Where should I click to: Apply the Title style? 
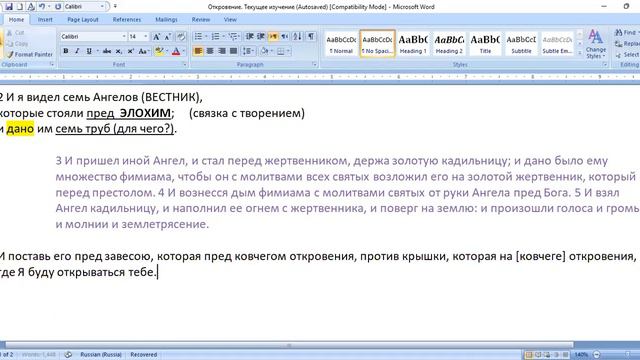pyautogui.click(x=485, y=43)
